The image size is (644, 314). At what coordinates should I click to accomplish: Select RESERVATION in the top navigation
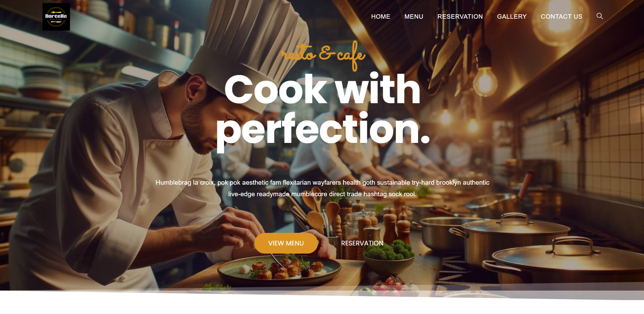(460, 17)
